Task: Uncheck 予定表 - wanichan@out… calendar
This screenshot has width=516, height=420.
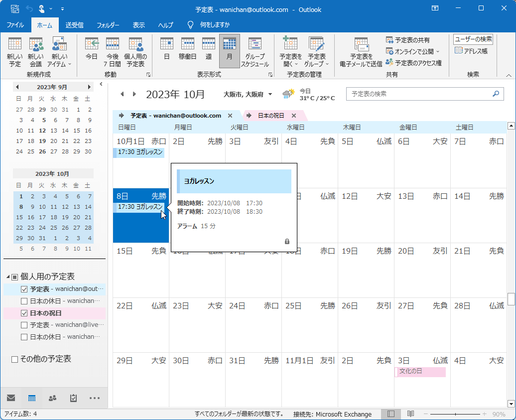Action: (x=24, y=289)
